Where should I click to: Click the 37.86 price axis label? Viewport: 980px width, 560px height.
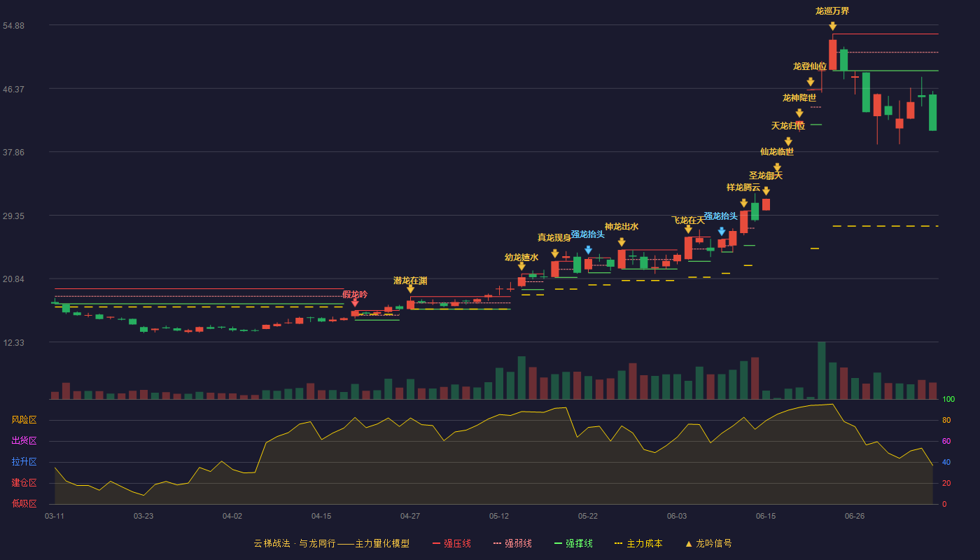tap(14, 153)
